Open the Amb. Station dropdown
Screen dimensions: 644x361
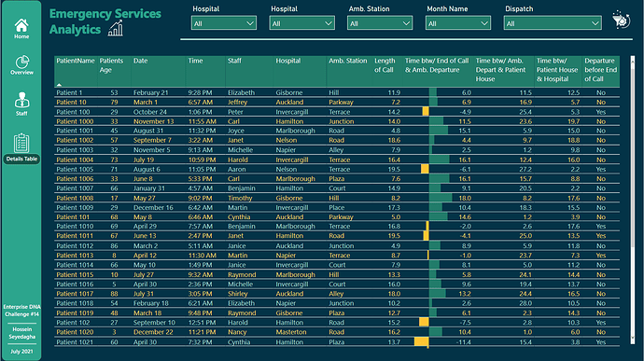pyautogui.click(x=380, y=23)
